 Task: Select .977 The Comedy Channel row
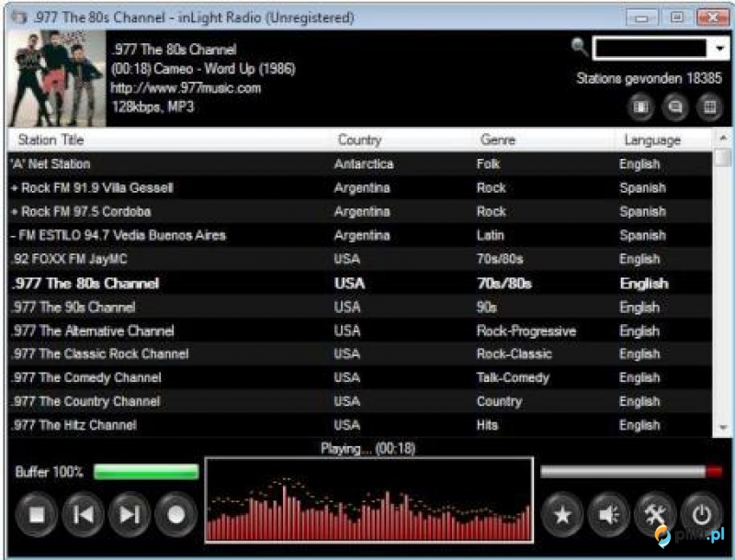[359, 377]
